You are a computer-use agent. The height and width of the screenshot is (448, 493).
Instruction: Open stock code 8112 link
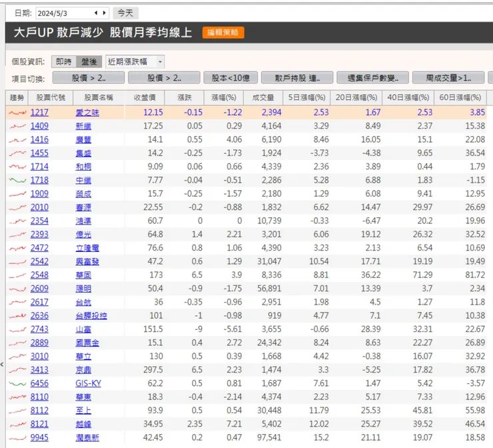tap(39, 410)
